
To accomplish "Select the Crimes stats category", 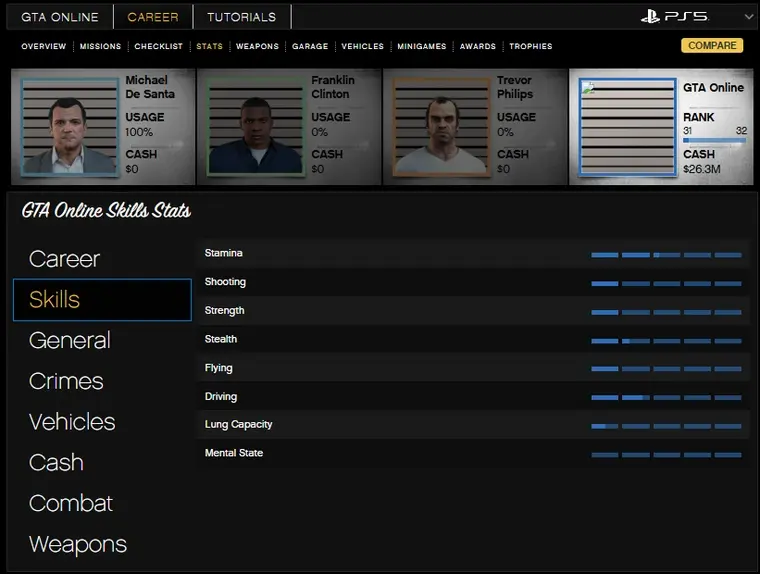I will 66,381.
